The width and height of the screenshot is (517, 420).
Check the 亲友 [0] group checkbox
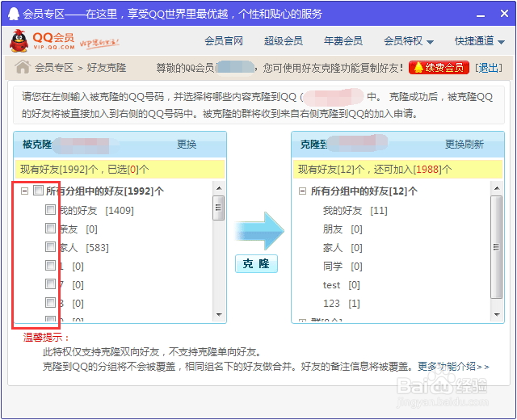coord(50,228)
